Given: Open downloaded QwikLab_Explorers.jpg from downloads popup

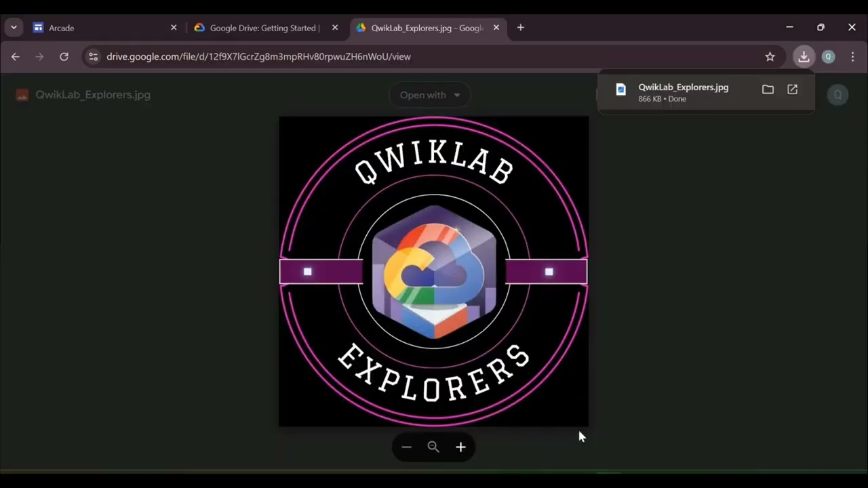Looking at the screenshot, I should click(684, 87).
